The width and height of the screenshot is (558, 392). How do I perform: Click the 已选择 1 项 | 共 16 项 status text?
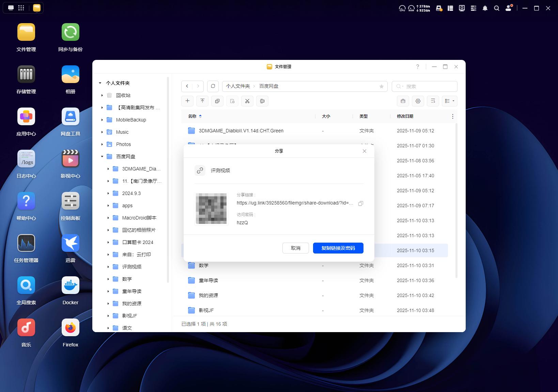(x=204, y=324)
